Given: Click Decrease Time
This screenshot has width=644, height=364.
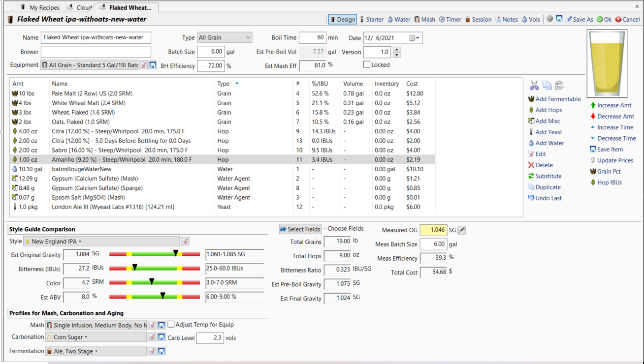Looking at the screenshot, I should [613, 138].
